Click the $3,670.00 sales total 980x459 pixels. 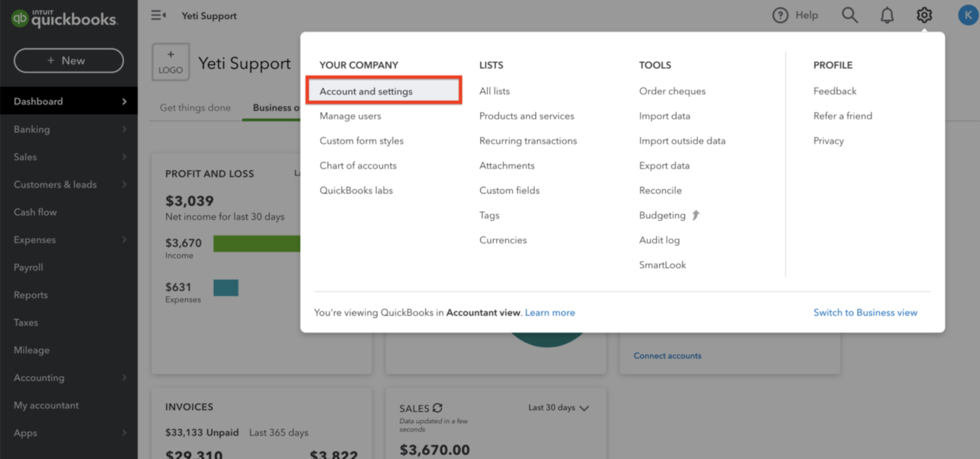coord(434,450)
